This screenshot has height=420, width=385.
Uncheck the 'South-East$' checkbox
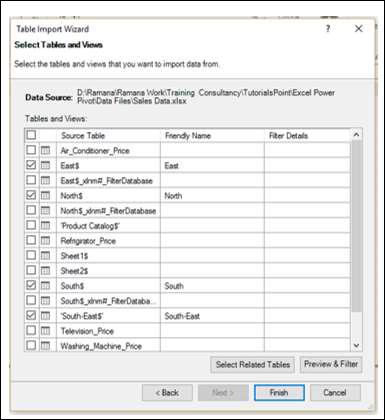pyautogui.click(x=31, y=315)
